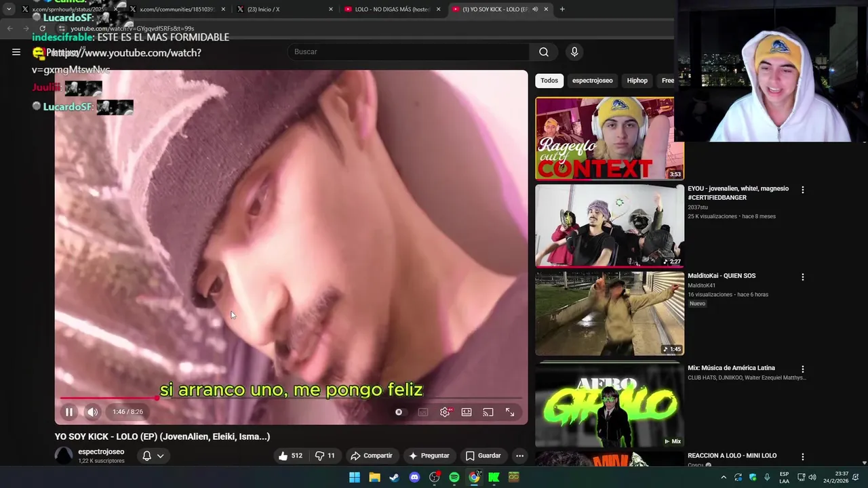Pause the YouTube video
The image size is (868, 488).
(x=69, y=412)
